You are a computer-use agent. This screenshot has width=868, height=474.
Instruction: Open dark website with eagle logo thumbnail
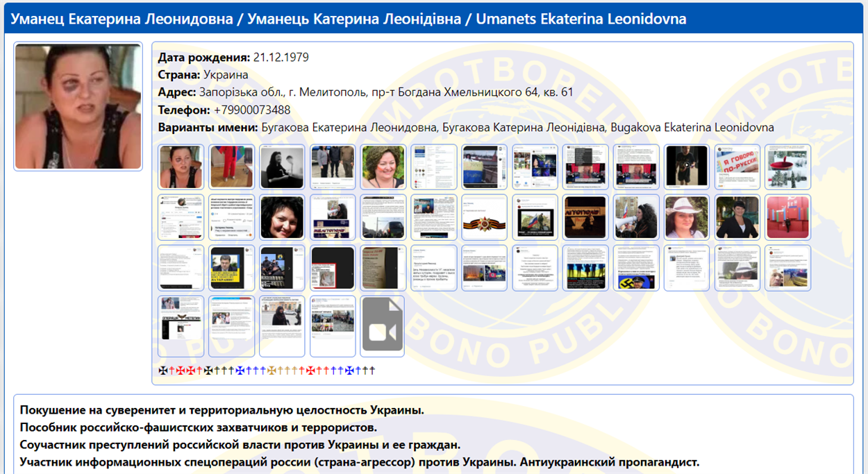click(x=181, y=326)
